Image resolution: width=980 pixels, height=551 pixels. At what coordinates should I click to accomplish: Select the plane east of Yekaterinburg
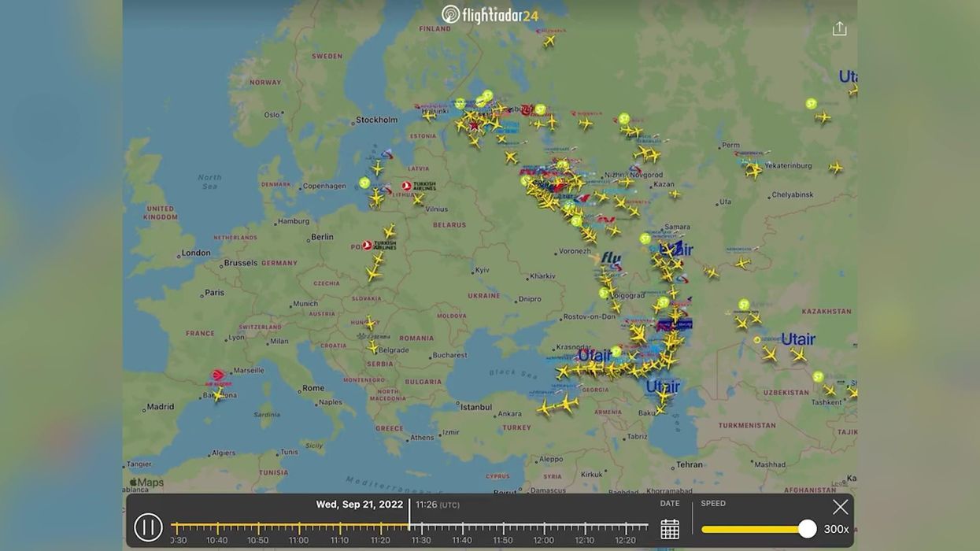835,168
